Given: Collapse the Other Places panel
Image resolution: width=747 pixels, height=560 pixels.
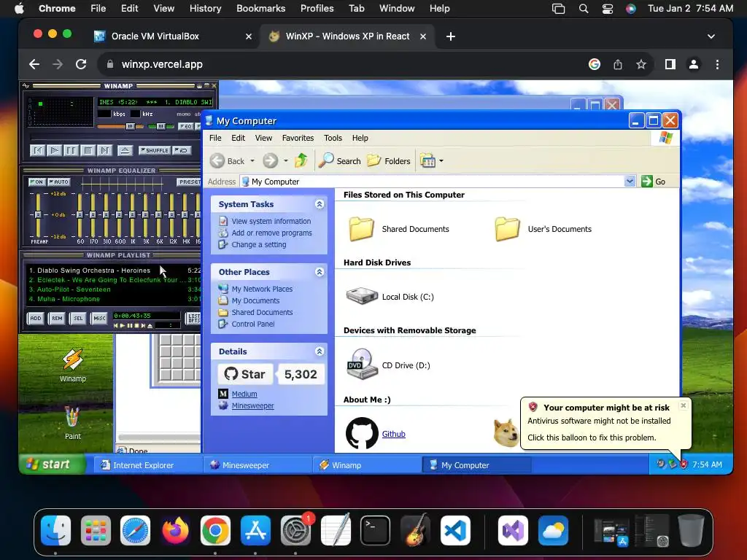Looking at the screenshot, I should point(320,272).
